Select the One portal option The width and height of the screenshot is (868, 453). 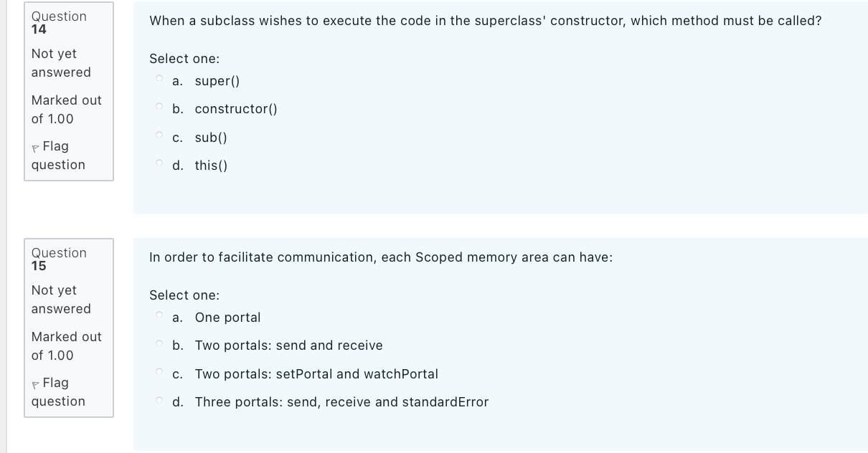(x=159, y=313)
